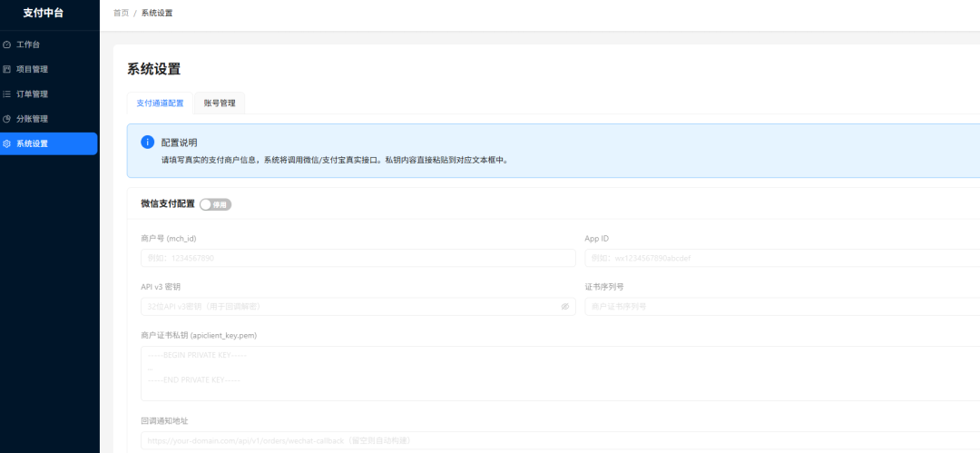Focus the App ID input field
This screenshot has width=980, height=453.
point(782,258)
